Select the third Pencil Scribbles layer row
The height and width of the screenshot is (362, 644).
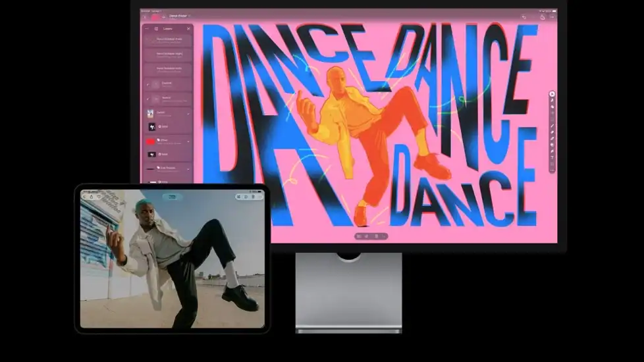click(x=167, y=69)
